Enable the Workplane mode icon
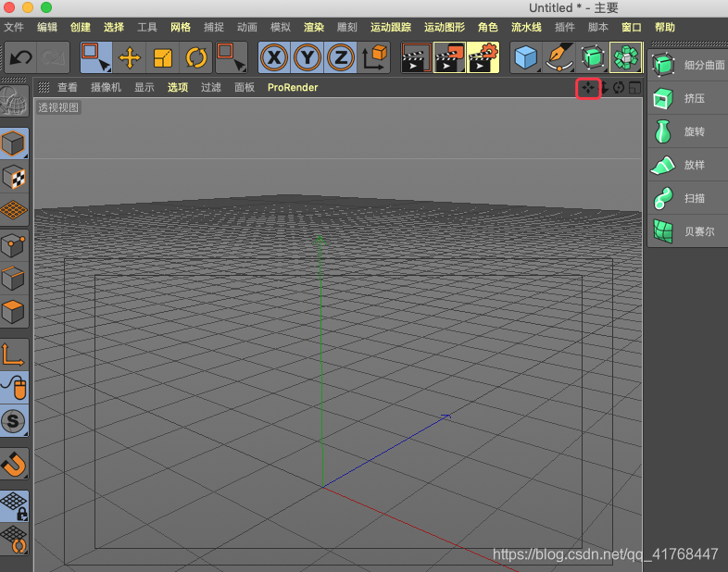728x572 pixels. 14,210
